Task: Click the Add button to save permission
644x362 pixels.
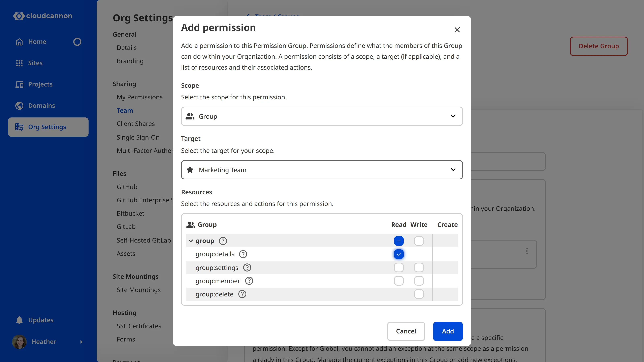Action: pos(448,331)
